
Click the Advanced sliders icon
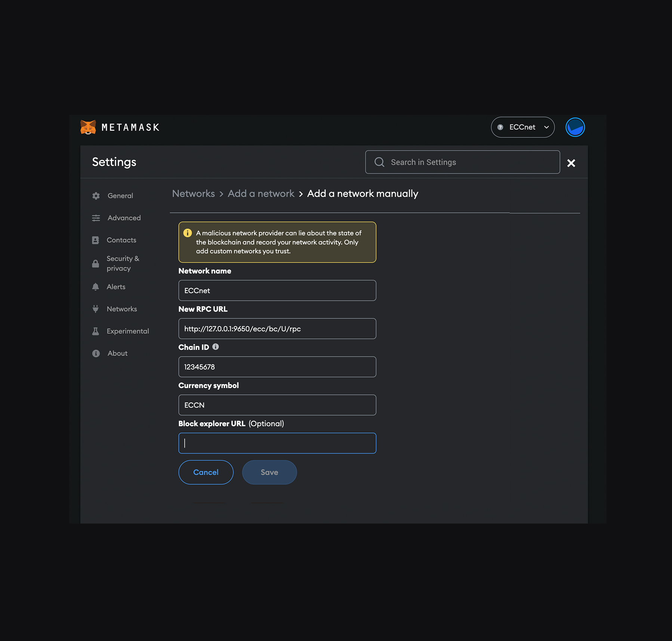(x=96, y=218)
